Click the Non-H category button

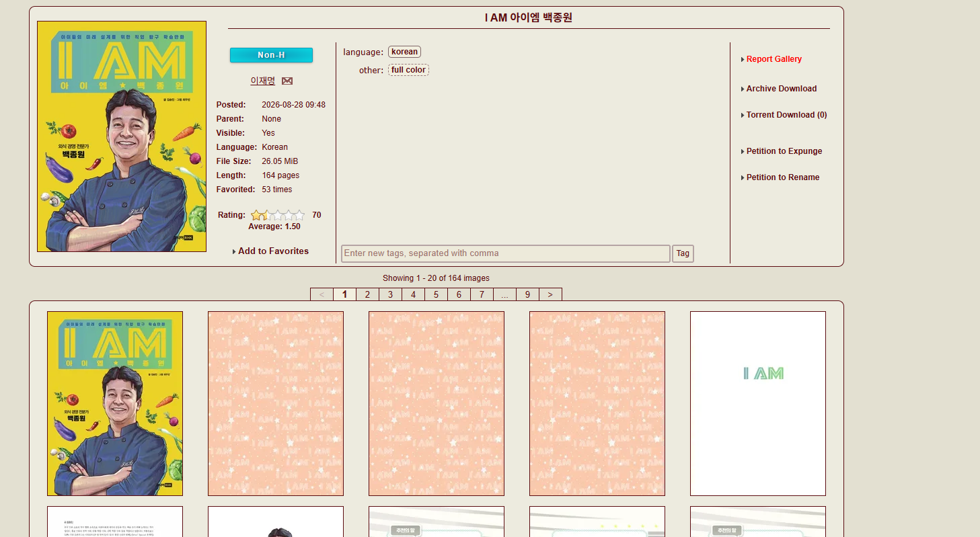(x=271, y=55)
